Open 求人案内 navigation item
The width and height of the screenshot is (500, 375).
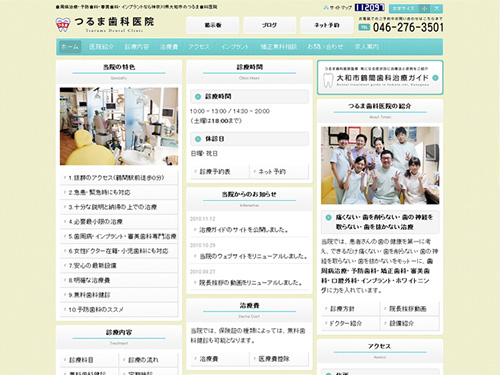(x=366, y=47)
